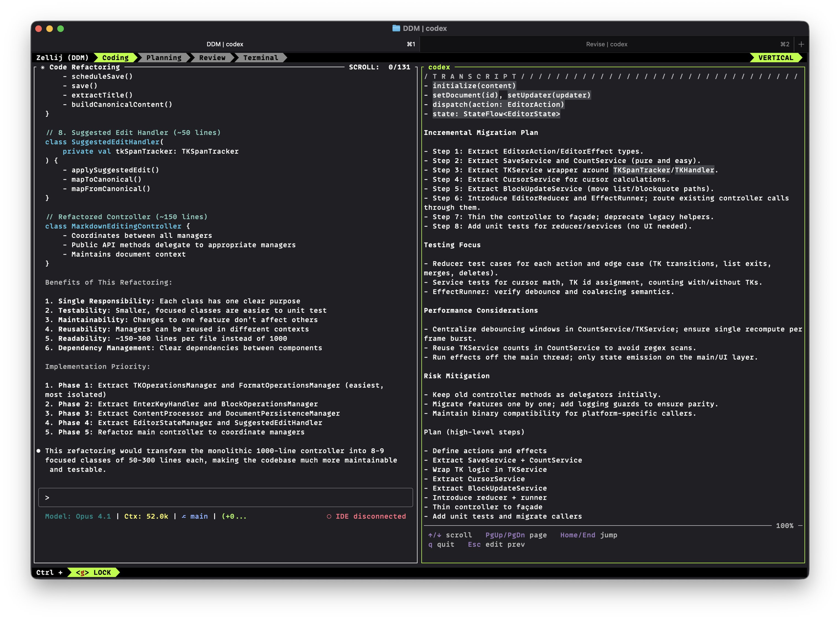Click Implementation Priority heading
The image size is (840, 620).
(97, 367)
